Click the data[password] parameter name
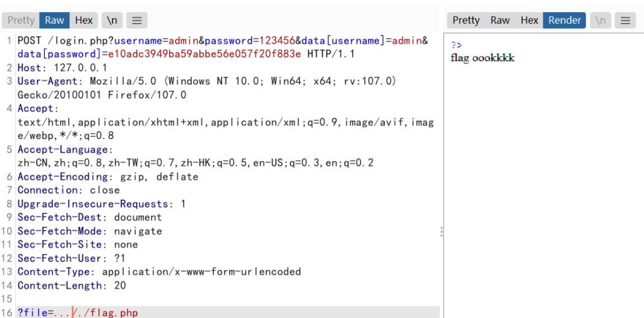 tap(59, 54)
